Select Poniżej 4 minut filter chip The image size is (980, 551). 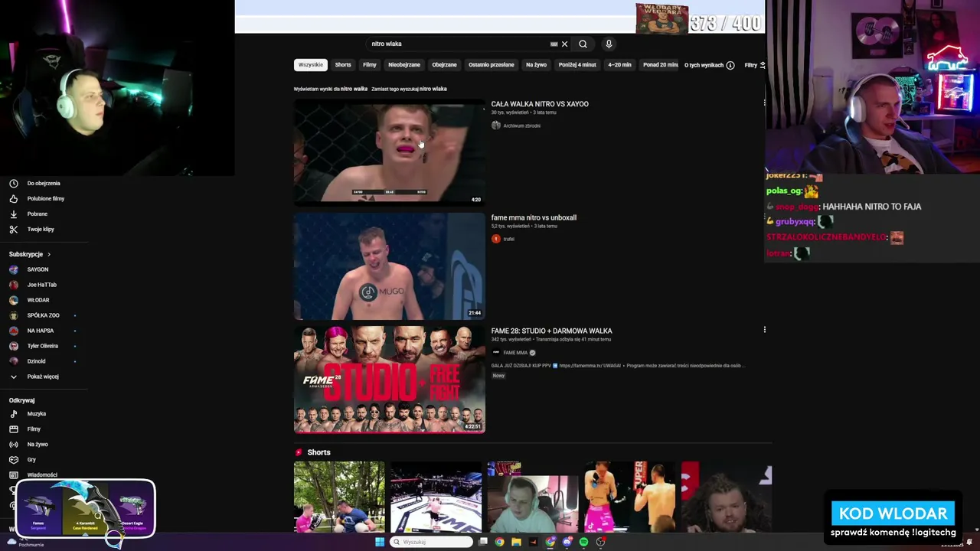[x=577, y=65]
